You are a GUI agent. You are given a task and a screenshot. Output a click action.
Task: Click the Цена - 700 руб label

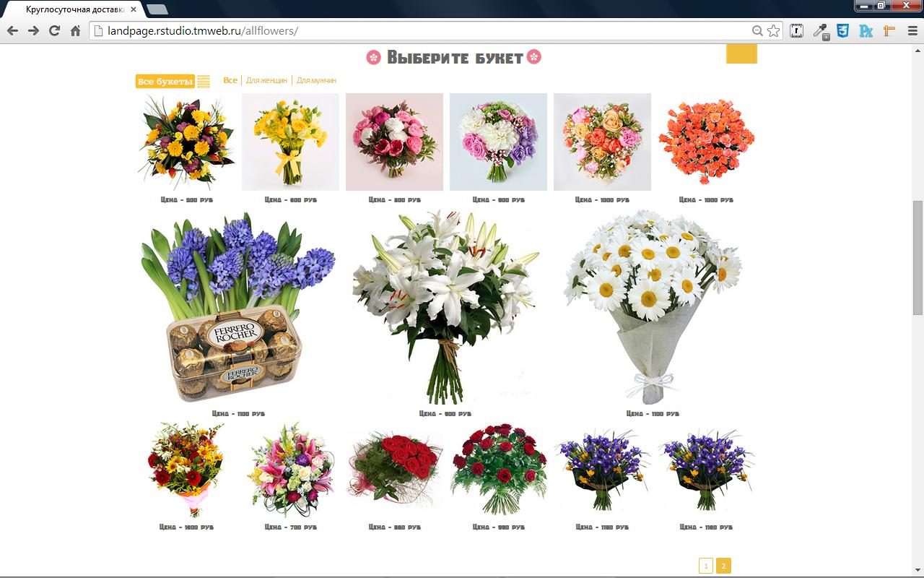pyautogui.click(x=291, y=527)
